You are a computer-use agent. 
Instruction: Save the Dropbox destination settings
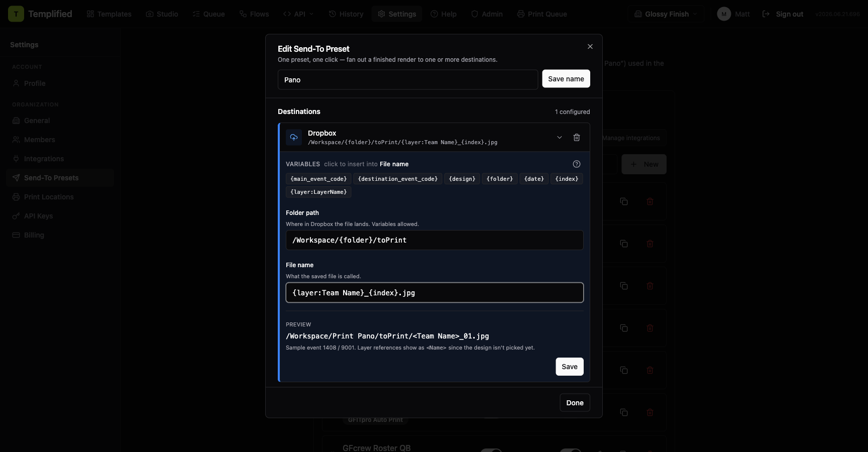(x=570, y=367)
